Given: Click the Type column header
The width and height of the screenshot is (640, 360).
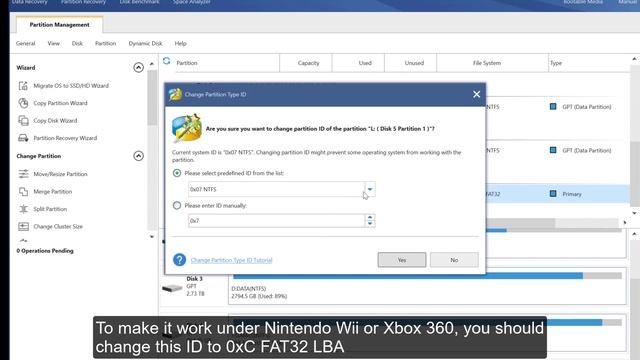Looking at the screenshot, I should [556, 63].
